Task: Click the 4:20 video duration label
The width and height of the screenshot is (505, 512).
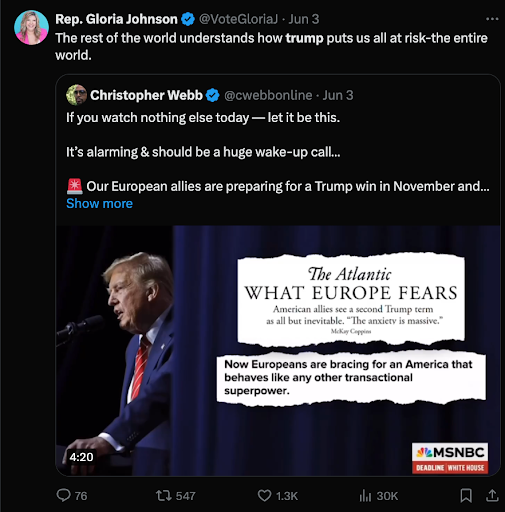Action: pyautogui.click(x=81, y=457)
